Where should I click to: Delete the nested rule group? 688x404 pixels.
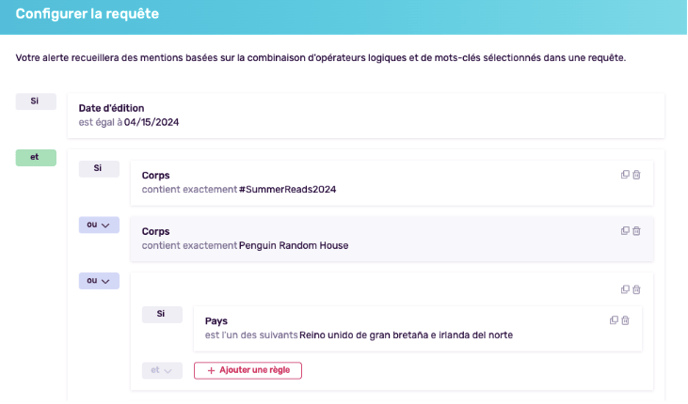pyautogui.click(x=636, y=290)
